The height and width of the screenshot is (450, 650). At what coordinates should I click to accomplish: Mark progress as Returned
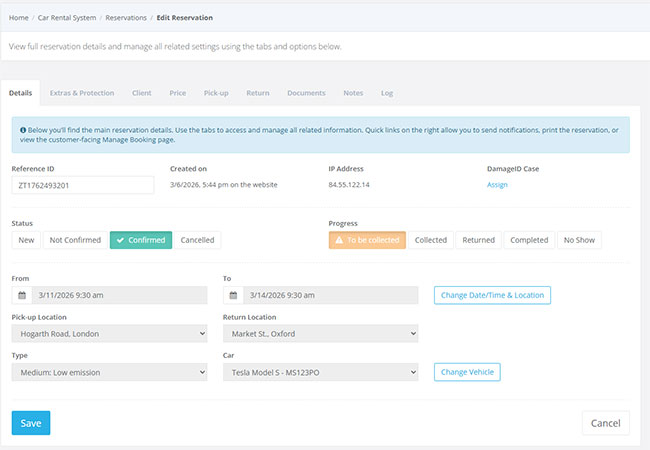tap(478, 240)
